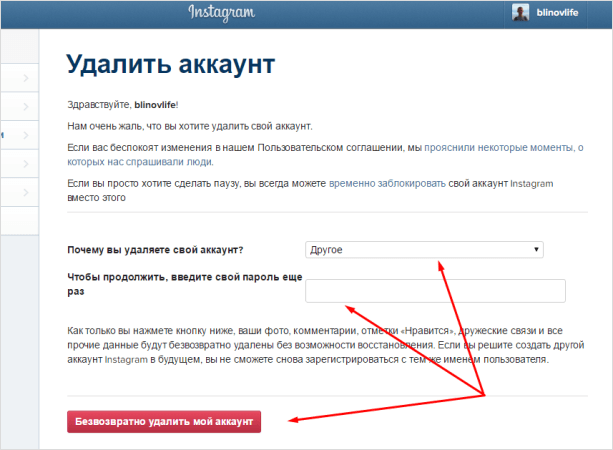This screenshot has width=613, height=450.
Task: Follow the 'прояснили некоторые моменты' link
Action: 325,154
